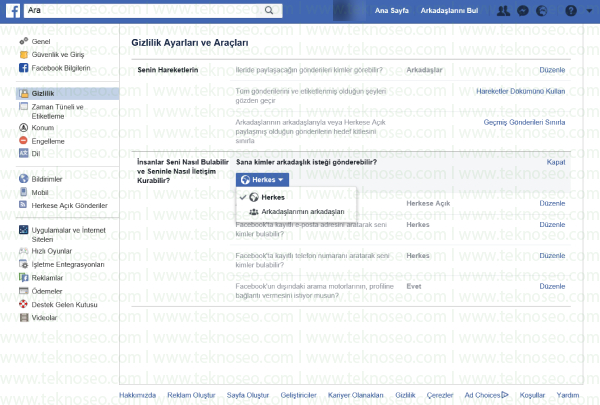This screenshot has height=405, width=600.
Task: Click the Engelleme red block icon
Action: coord(24,140)
